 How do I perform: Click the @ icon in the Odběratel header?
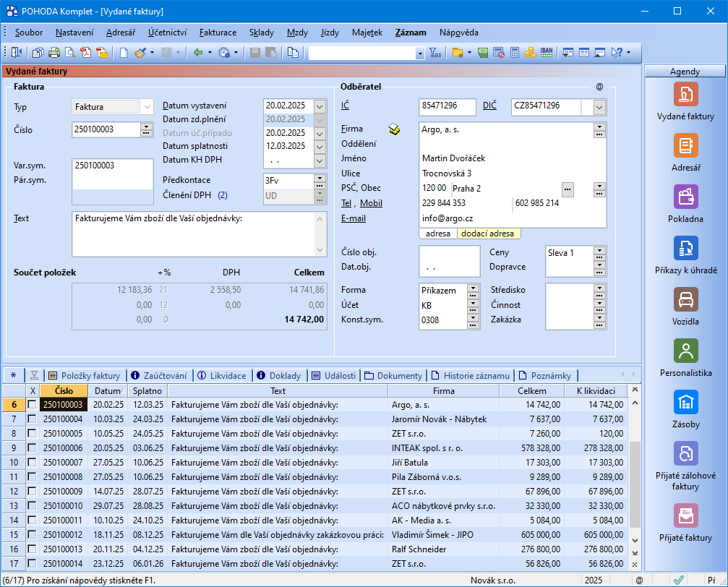coord(599,87)
